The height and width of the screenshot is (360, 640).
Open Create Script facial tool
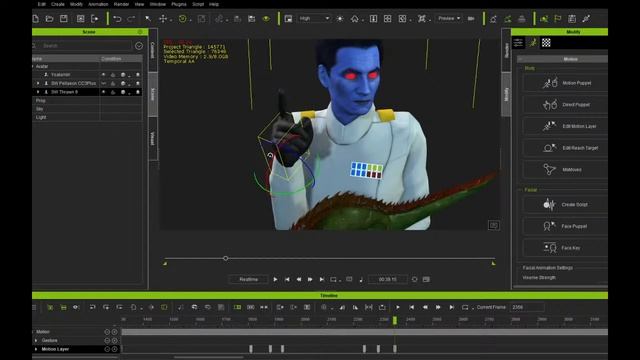[565, 204]
